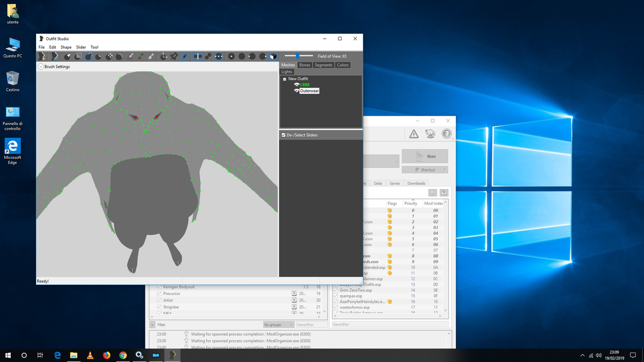
Task: Open the executable selector dropdown arrow
Action: click(x=396, y=162)
